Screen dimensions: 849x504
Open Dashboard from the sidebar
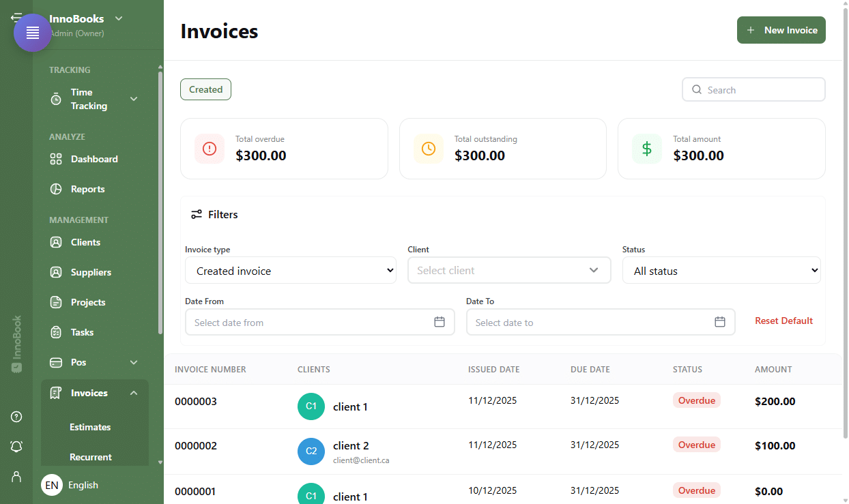(94, 159)
